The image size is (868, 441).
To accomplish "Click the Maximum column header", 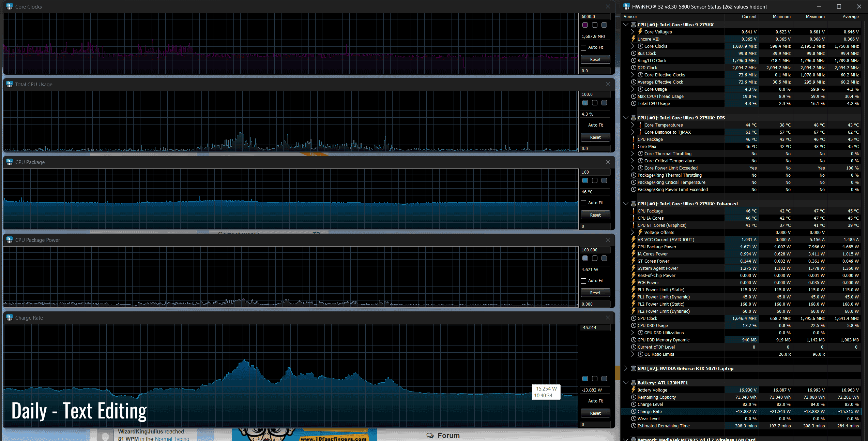I will pyautogui.click(x=815, y=16).
